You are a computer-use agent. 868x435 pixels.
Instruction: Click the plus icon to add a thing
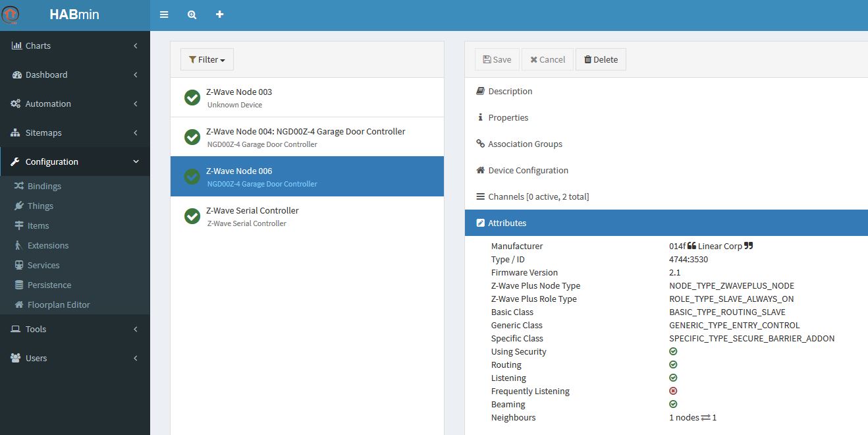coord(220,14)
